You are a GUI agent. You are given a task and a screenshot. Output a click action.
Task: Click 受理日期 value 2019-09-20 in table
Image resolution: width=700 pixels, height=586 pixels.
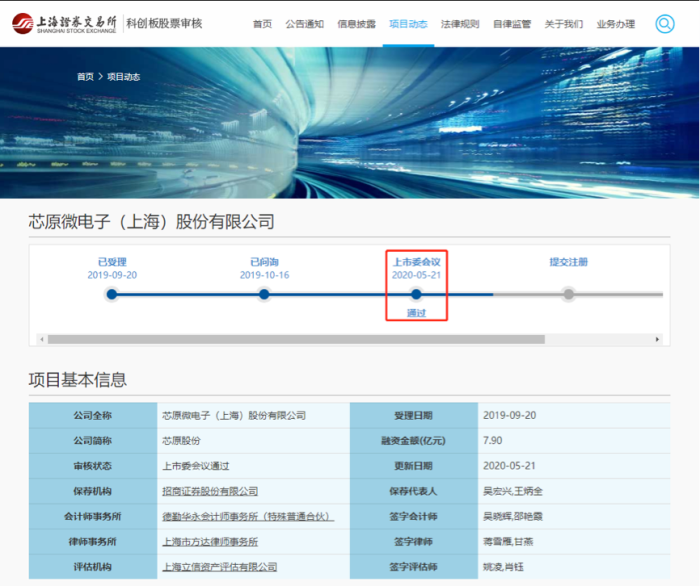509,415
